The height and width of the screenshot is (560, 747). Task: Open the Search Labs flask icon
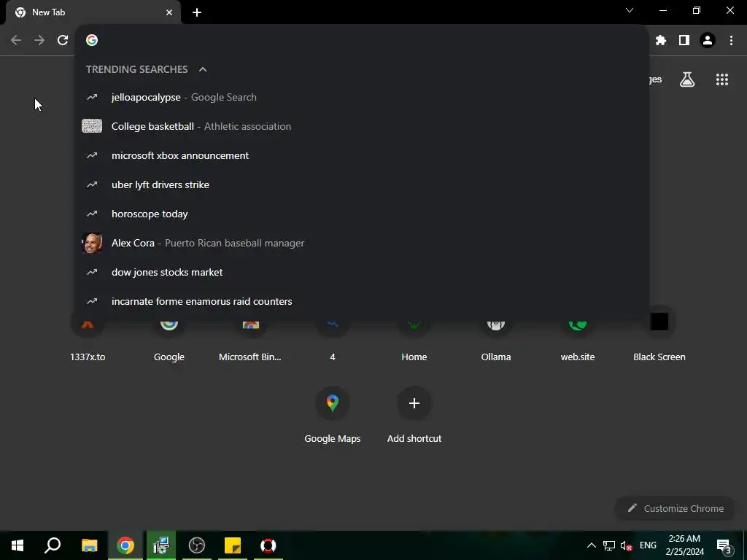[687, 79]
